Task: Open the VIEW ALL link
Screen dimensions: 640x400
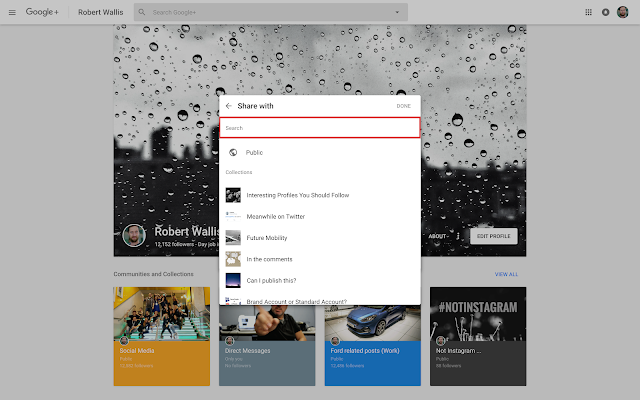Action: tap(506, 274)
